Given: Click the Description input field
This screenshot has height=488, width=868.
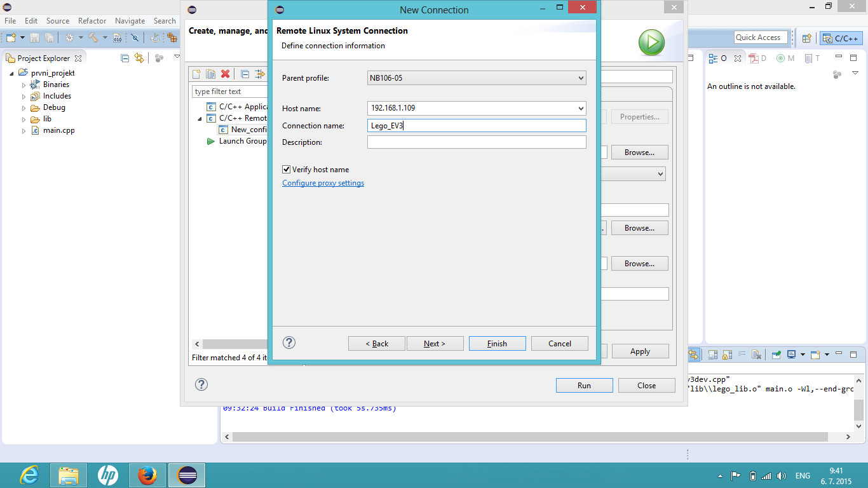Looking at the screenshot, I should click(477, 142).
